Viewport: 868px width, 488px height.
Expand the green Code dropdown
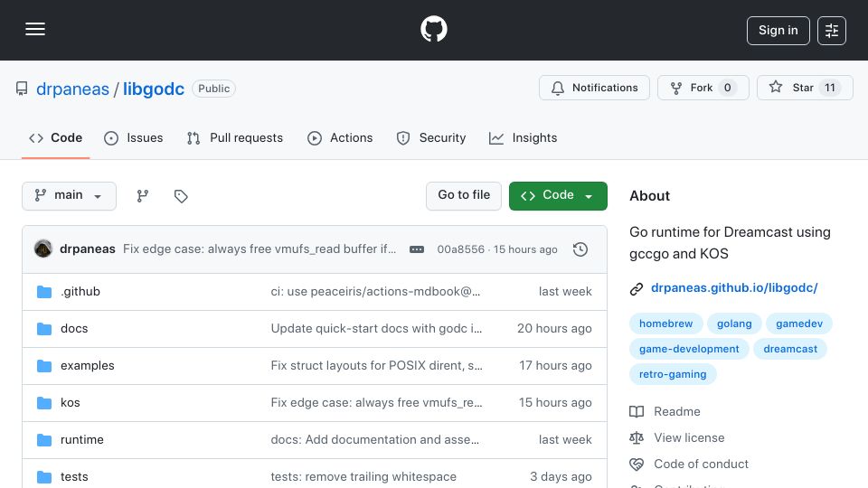pos(558,196)
